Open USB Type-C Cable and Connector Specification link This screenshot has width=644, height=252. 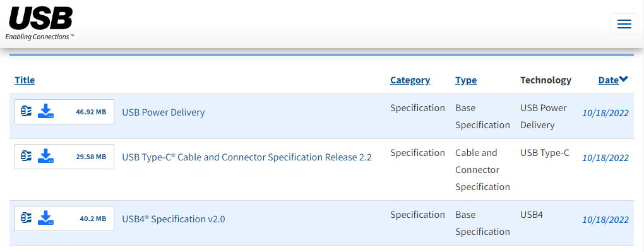[x=247, y=157]
